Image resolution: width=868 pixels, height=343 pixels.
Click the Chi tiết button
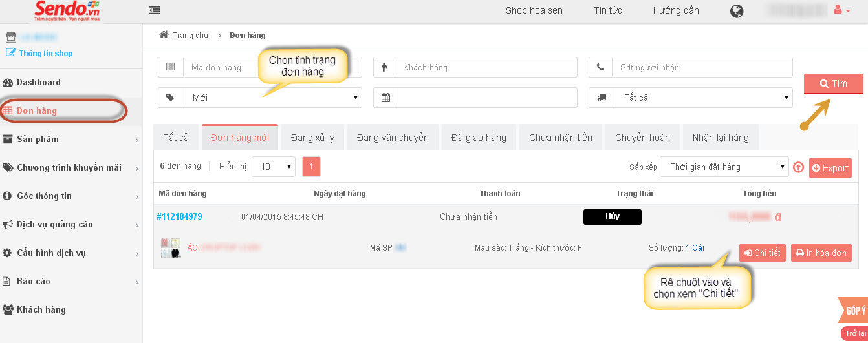763,253
